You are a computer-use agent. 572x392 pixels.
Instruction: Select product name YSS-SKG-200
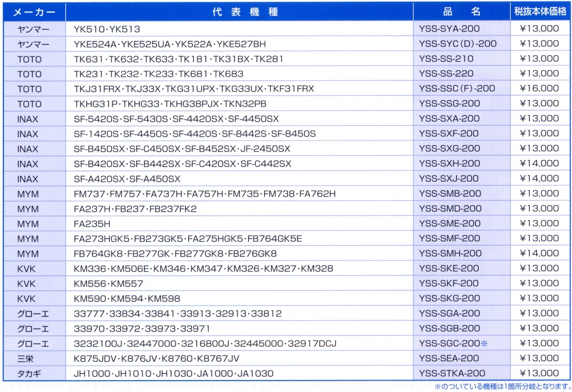(450, 298)
